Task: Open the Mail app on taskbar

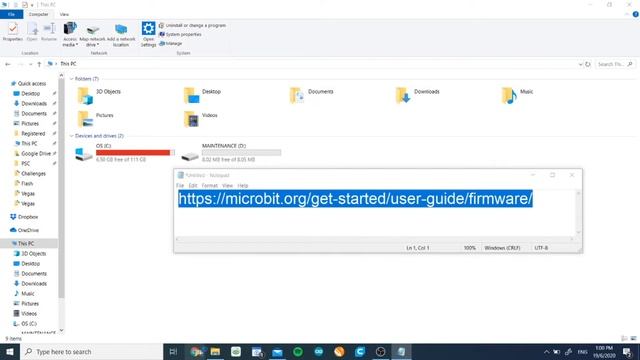Action: click(x=277, y=352)
